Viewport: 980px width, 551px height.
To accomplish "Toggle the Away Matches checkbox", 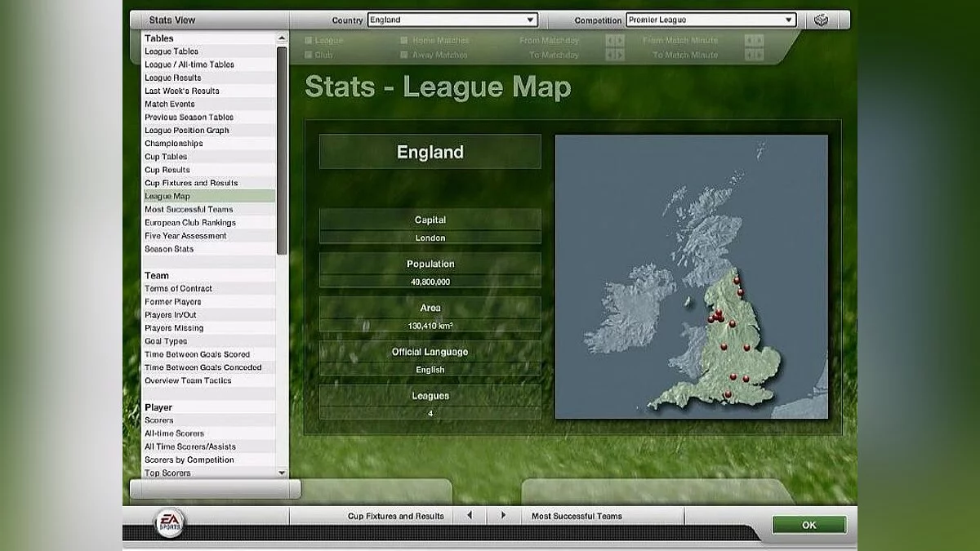I will (x=404, y=55).
